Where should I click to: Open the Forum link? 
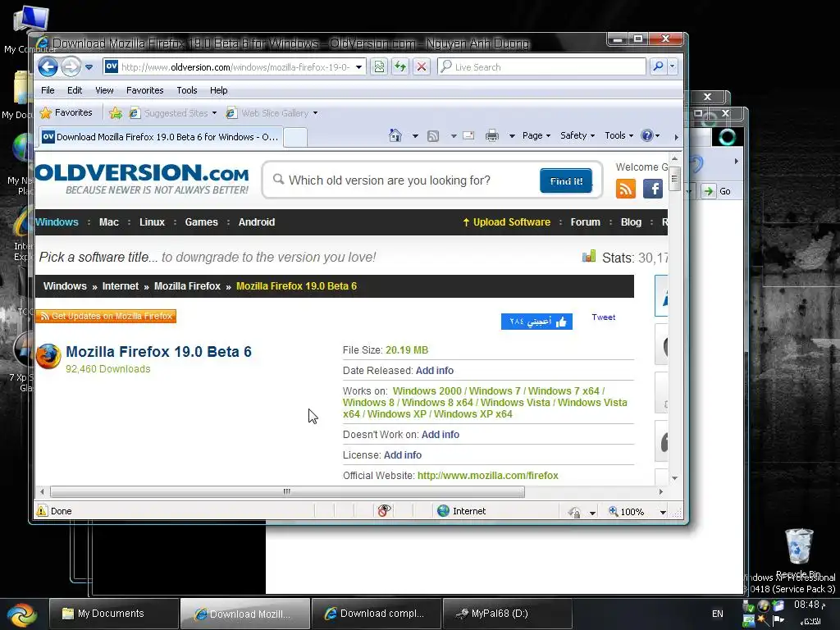pos(585,221)
